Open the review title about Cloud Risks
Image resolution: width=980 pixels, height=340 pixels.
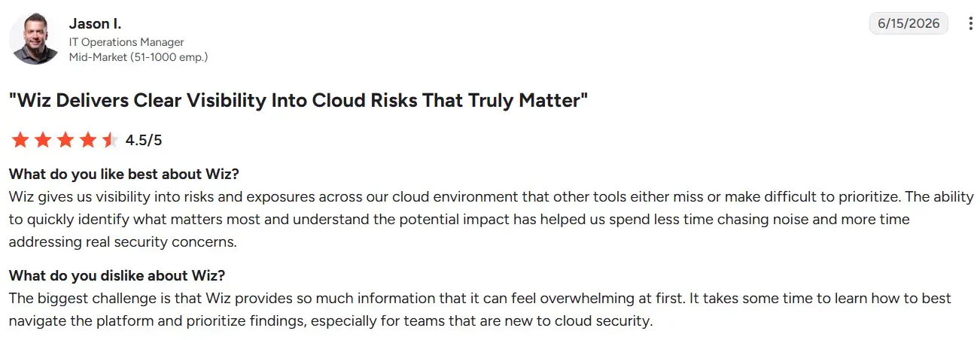pyautogui.click(x=298, y=101)
